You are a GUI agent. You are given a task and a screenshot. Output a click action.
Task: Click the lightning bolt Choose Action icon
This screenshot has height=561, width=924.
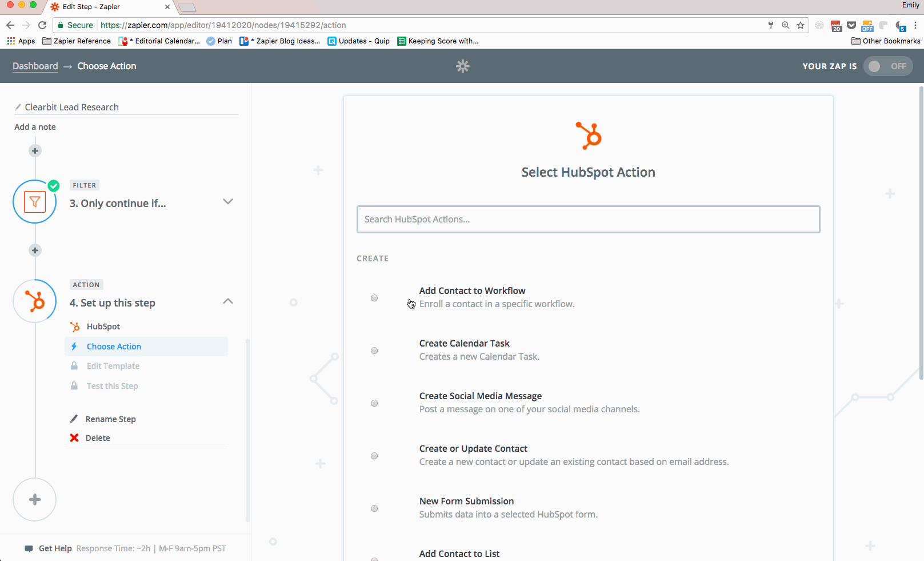point(74,347)
